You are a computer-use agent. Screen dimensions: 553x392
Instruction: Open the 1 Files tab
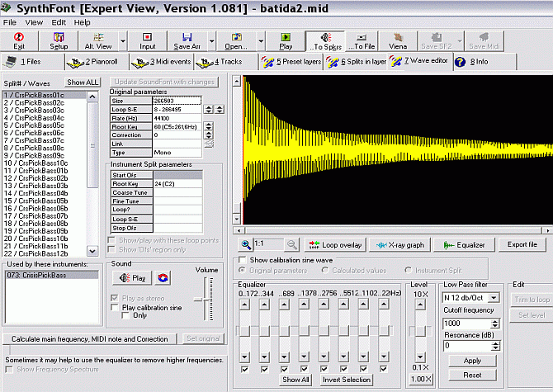33,62
